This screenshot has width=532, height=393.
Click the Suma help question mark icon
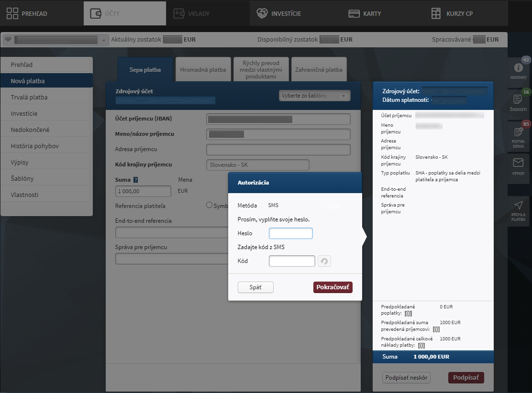[135, 180]
